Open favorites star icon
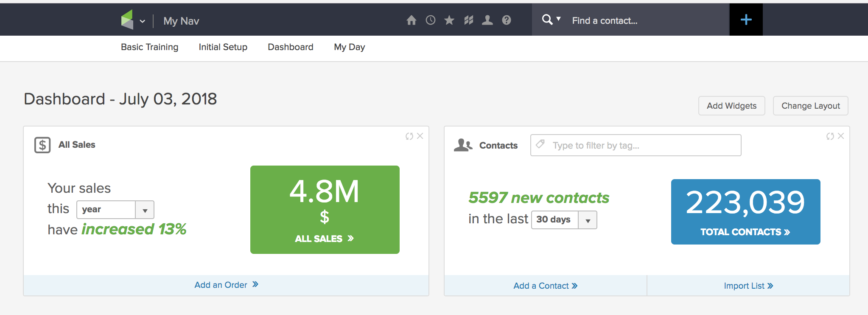868x315 pixels. 449,20
